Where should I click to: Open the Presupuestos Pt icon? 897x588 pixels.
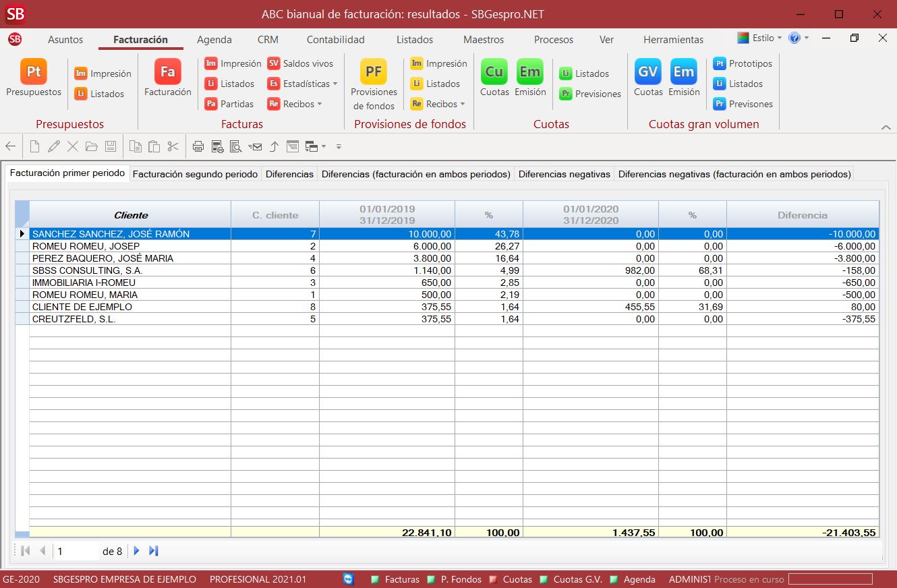(33, 72)
